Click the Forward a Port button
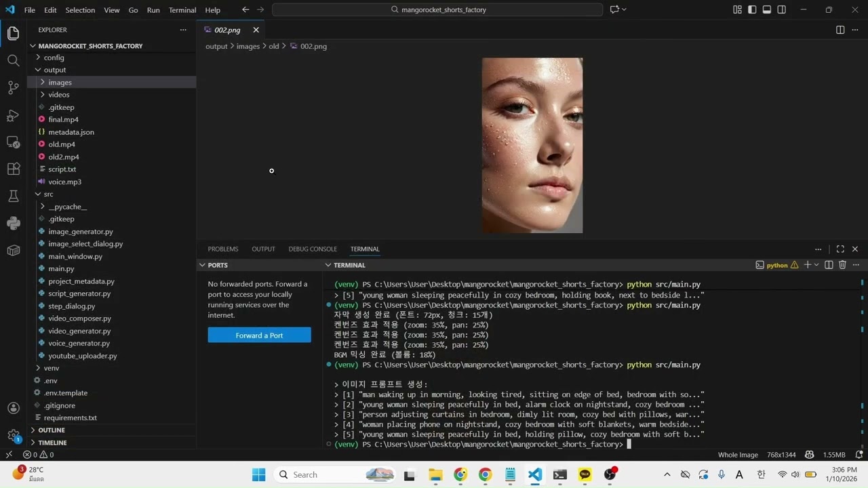The height and width of the screenshot is (488, 868). [259, 335]
